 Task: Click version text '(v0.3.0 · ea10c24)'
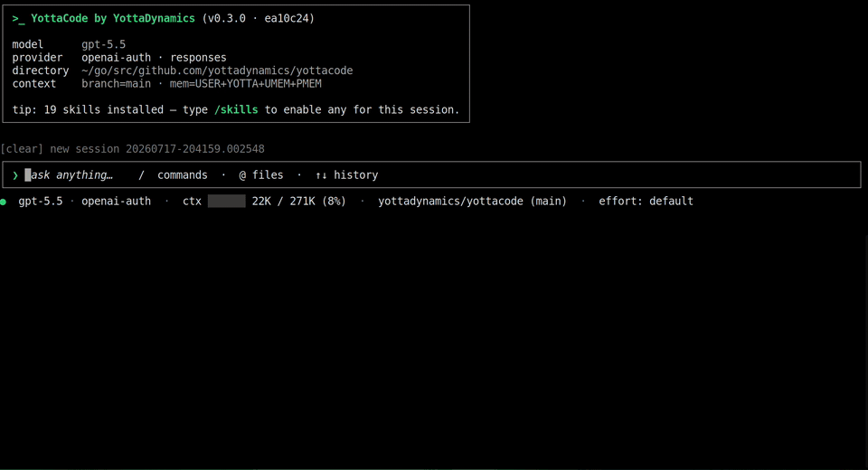[259, 18]
